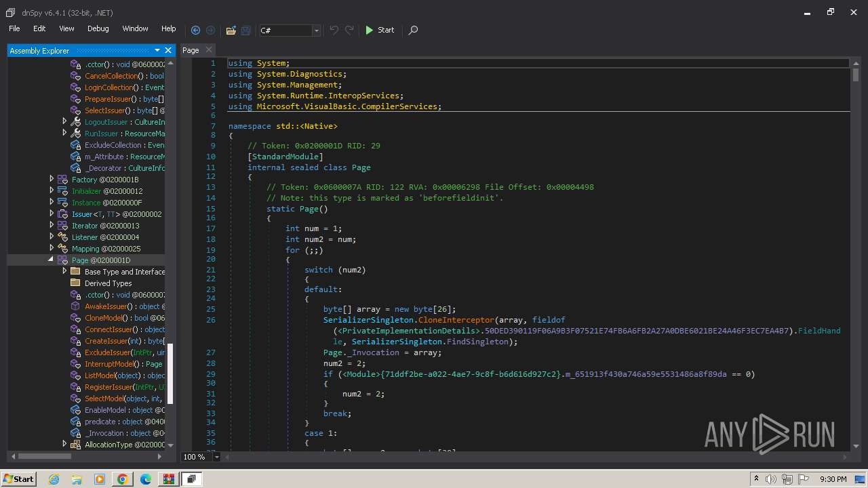Viewport: 868px width, 488px height.
Task: Open the Help menu
Action: [x=168, y=28]
